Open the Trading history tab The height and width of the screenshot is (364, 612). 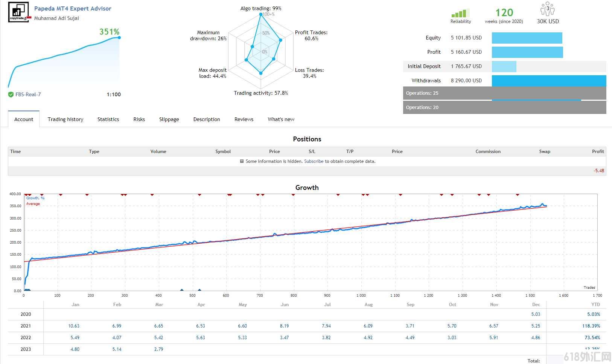click(65, 119)
